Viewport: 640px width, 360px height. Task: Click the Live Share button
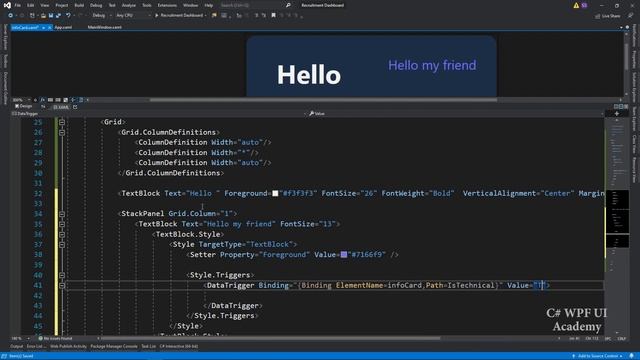pos(608,16)
